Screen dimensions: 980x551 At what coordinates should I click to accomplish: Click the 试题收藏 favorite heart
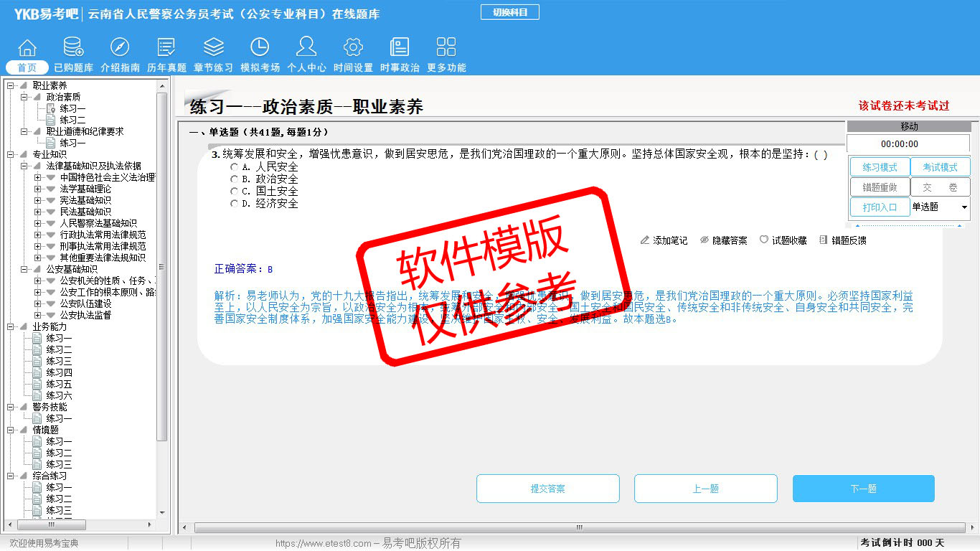pyautogui.click(x=764, y=240)
